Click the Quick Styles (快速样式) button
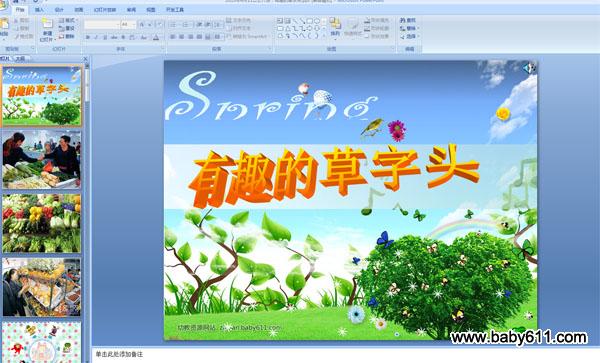600x363 pixels. [x=353, y=27]
